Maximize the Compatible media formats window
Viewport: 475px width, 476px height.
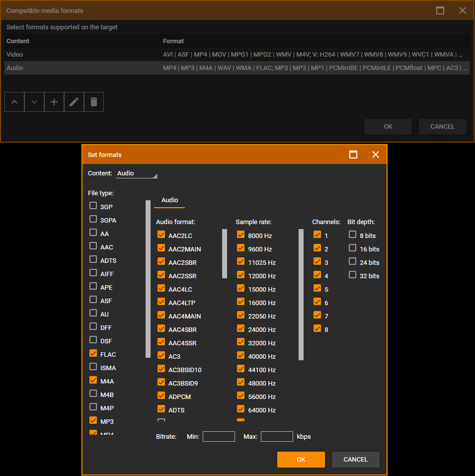point(440,10)
